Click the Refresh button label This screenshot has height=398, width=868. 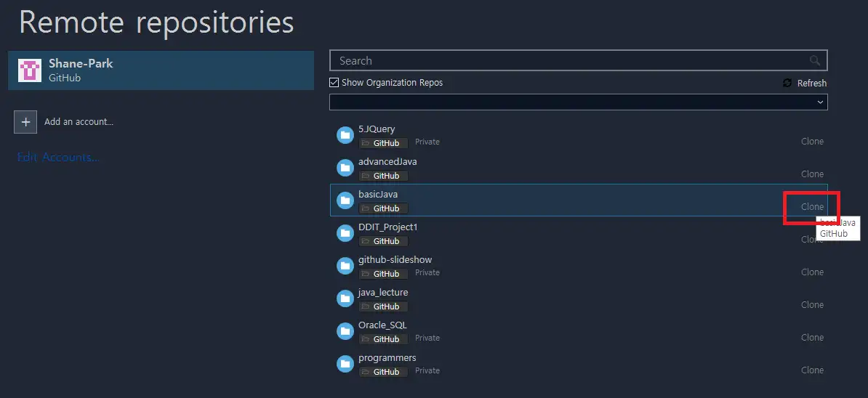click(811, 83)
